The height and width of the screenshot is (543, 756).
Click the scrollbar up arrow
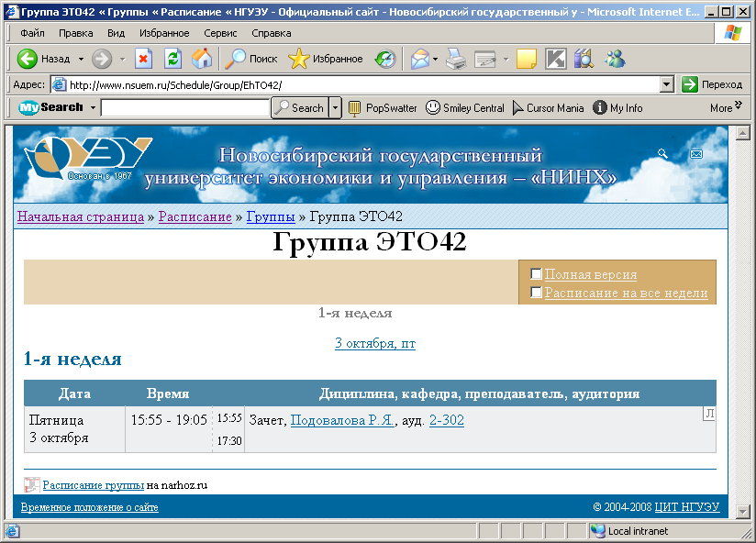coord(742,133)
